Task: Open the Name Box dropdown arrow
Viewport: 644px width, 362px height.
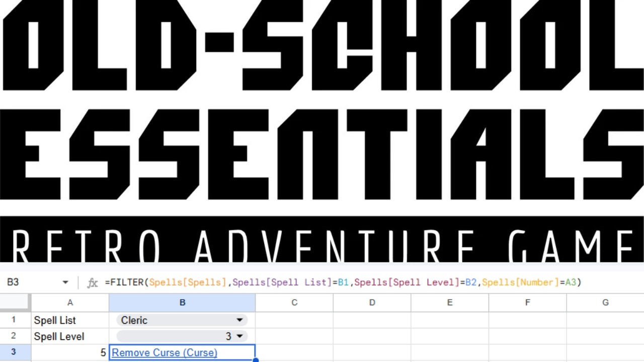Action: click(65, 283)
